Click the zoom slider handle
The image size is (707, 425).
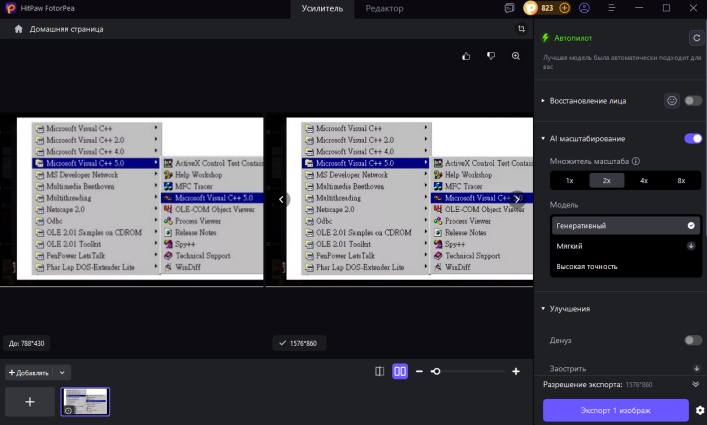(x=436, y=371)
